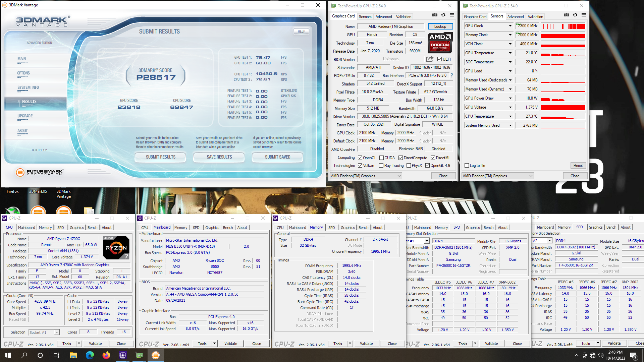Click the clock showing 2:48 PM
Image resolution: width=644 pixels, height=362 pixels.
click(615, 352)
